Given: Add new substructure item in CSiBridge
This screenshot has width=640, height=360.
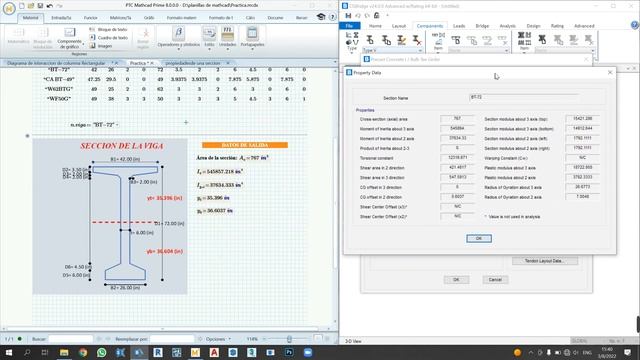Looking at the screenshot, I should [x=542, y=39].
